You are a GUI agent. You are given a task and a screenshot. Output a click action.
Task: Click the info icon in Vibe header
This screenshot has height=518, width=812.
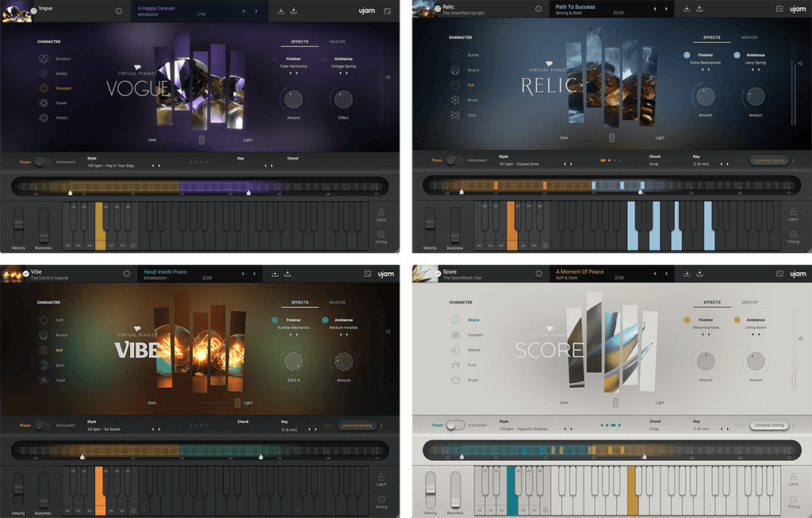pyautogui.click(x=126, y=274)
